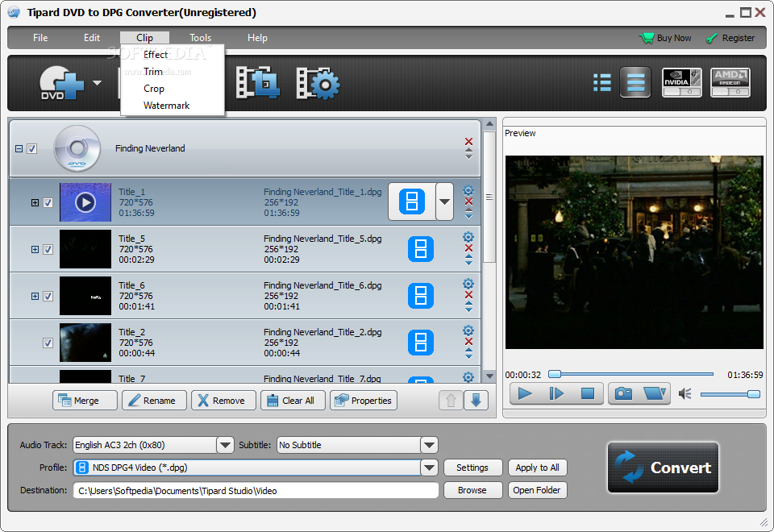
Task: Open settings gear for Title_1
Action: (468, 190)
